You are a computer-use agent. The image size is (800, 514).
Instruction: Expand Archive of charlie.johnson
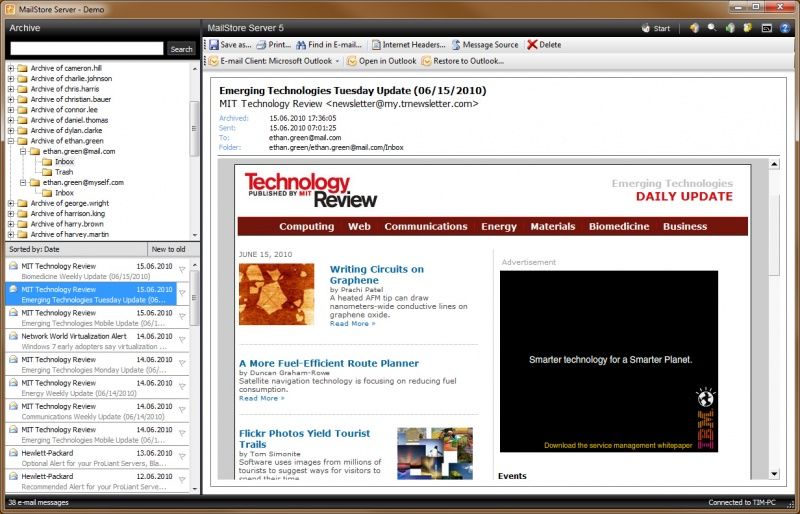click(x=11, y=79)
